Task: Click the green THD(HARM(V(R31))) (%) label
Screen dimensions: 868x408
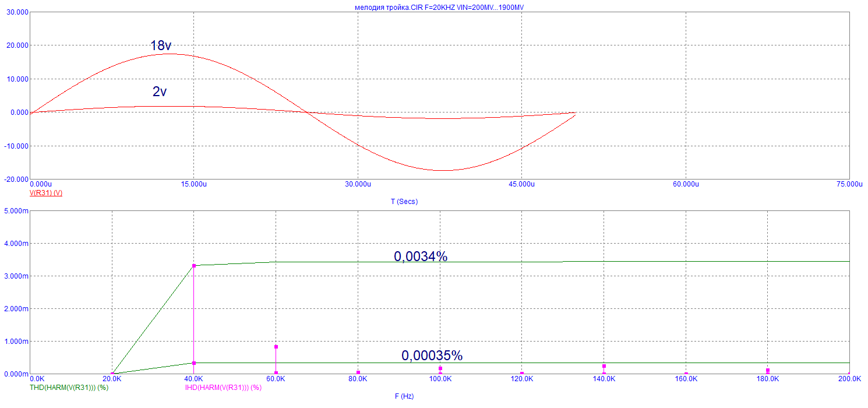Action: [69, 387]
